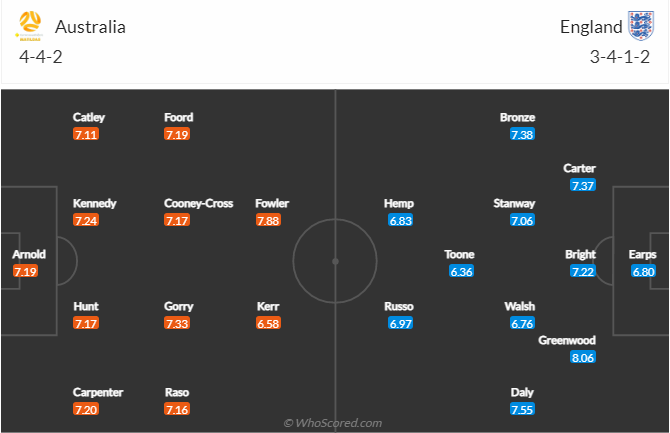670x433 pixels.
Task: Click the England team crest icon
Action: 640,25
